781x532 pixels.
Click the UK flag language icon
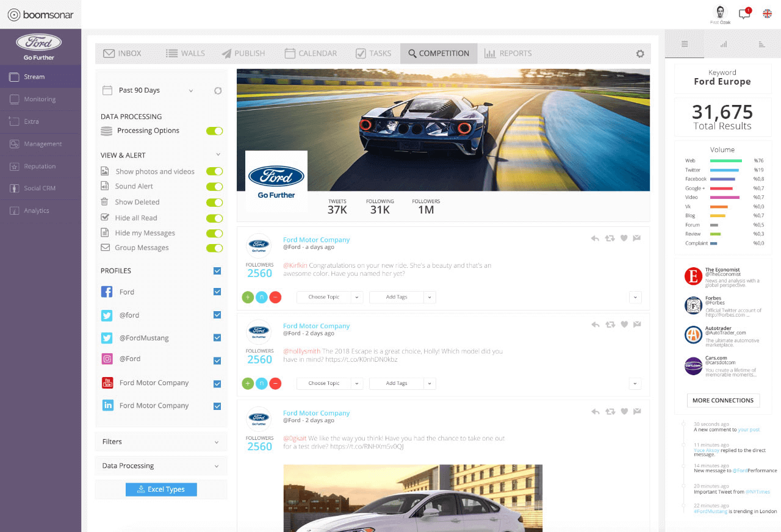(767, 13)
